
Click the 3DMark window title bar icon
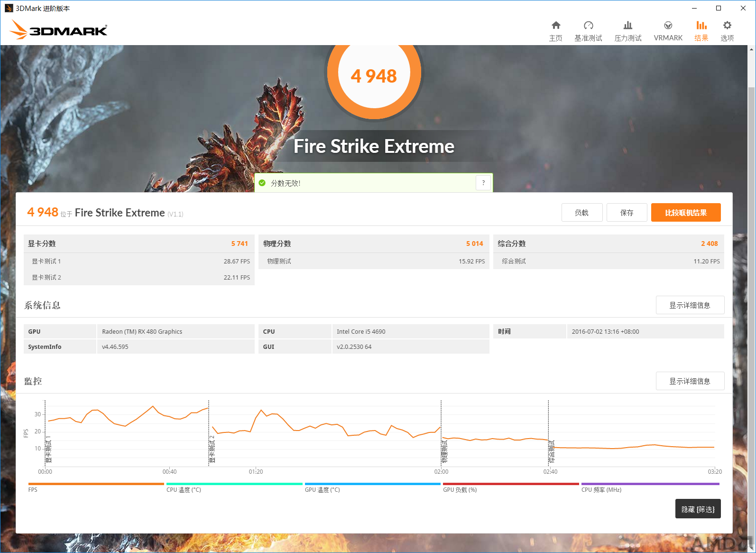(x=9, y=8)
